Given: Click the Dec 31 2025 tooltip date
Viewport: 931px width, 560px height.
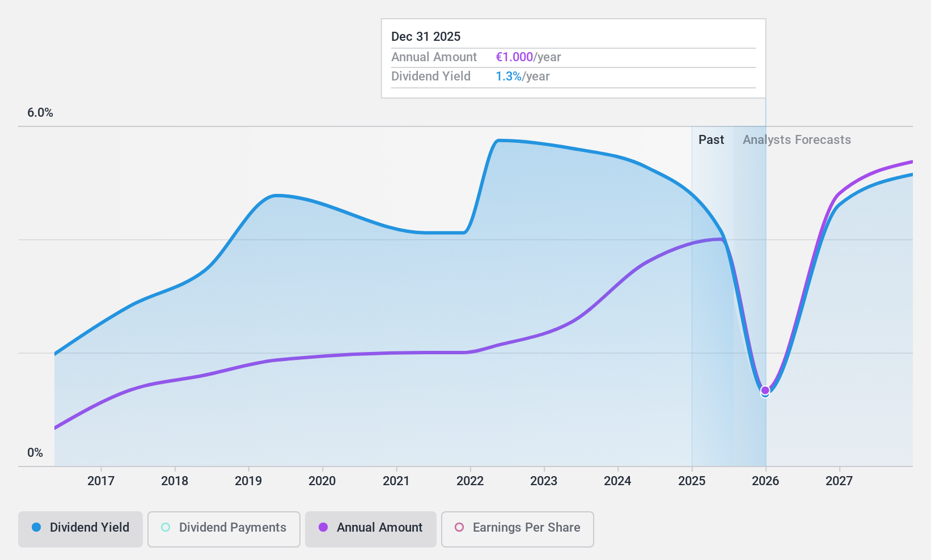Looking at the screenshot, I should (x=426, y=37).
